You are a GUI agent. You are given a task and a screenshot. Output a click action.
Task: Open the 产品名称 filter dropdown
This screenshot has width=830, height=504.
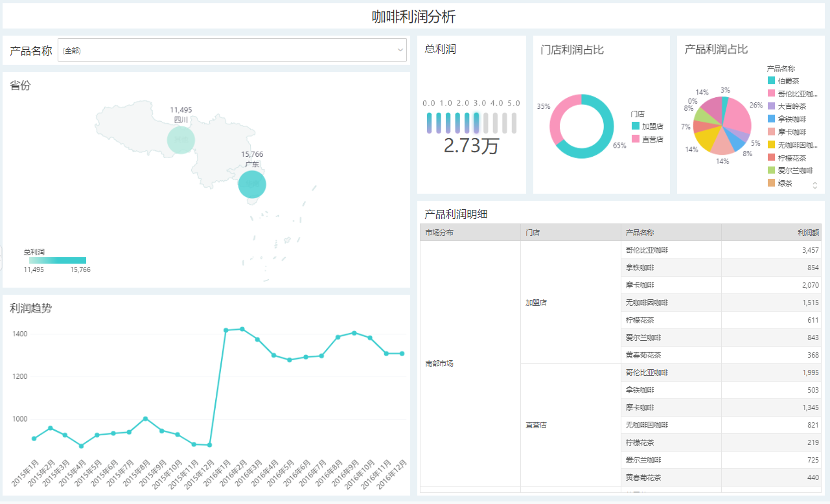pos(227,51)
